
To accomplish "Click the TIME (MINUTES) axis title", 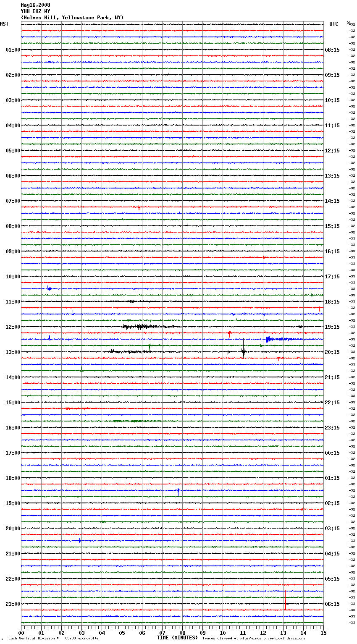I will coord(177,638).
